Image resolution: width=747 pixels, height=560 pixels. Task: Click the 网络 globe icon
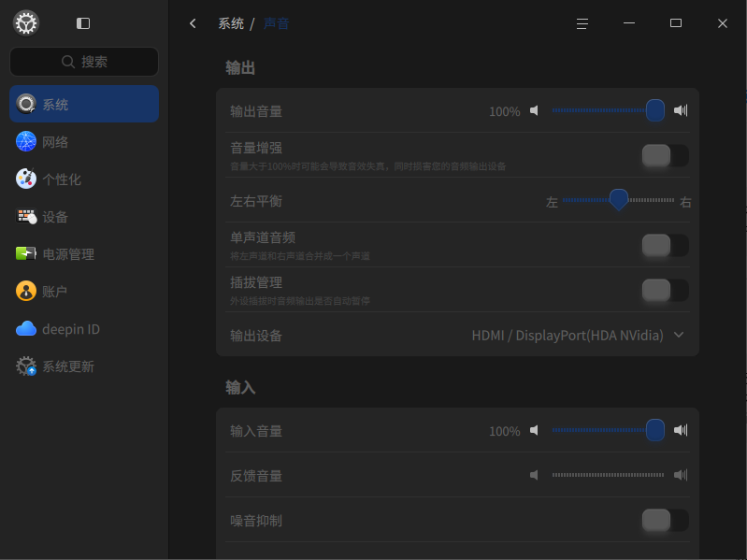click(26, 141)
